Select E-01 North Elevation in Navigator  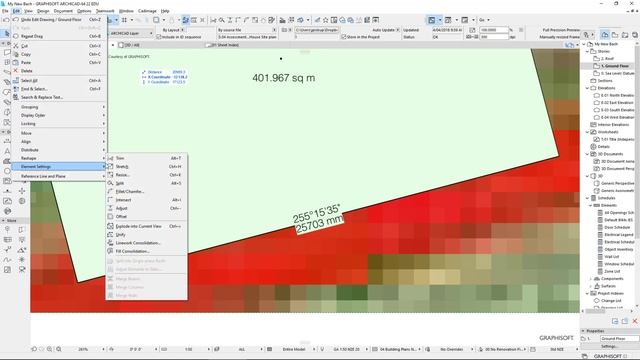(617, 96)
